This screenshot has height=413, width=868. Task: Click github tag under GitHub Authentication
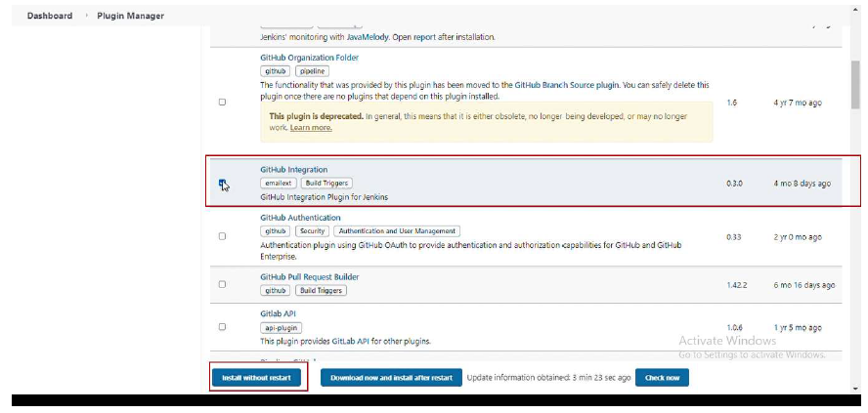pos(275,231)
